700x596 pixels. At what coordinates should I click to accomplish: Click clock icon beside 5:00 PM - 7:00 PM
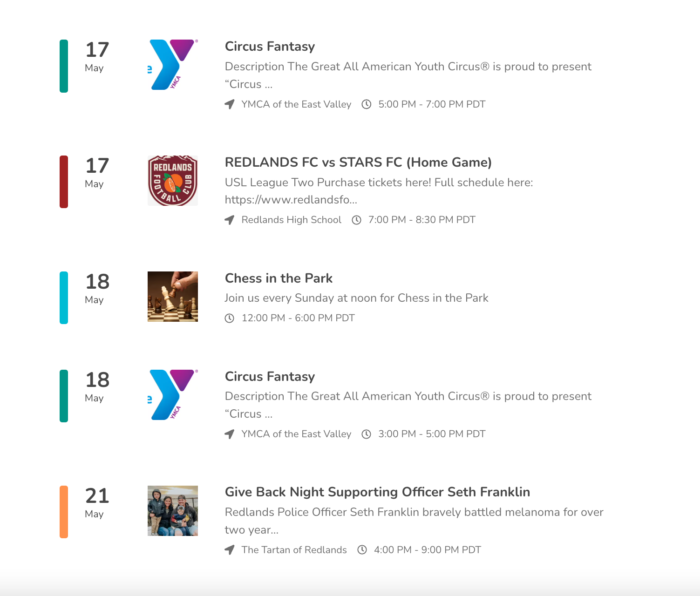tap(367, 104)
